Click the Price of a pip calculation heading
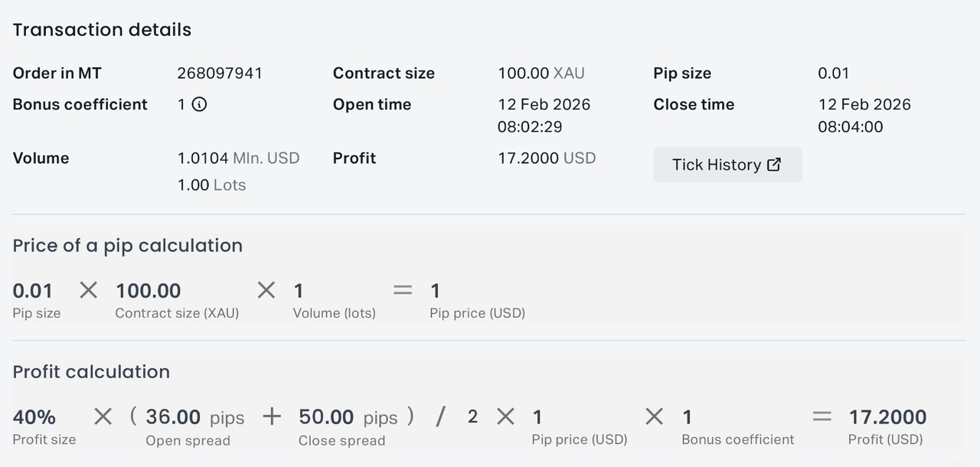 (127, 246)
